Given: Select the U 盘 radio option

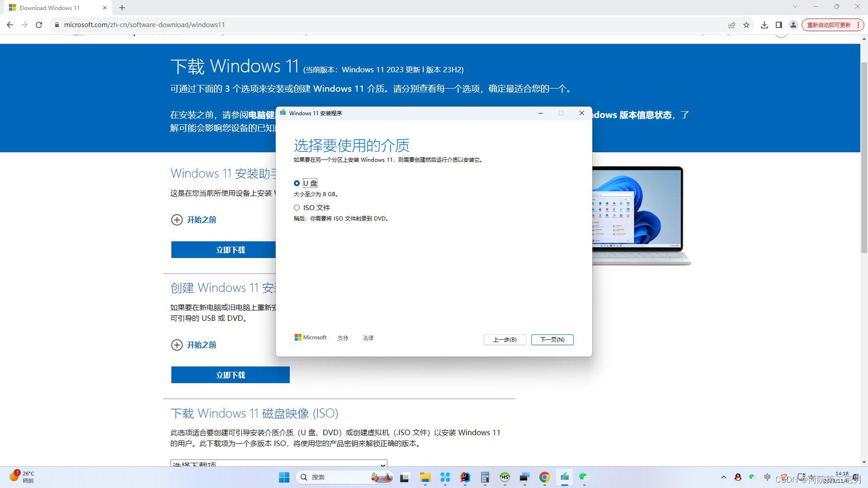Looking at the screenshot, I should (297, 183).
